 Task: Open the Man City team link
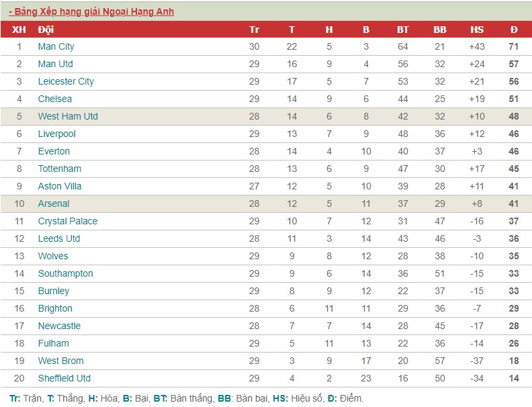pyautogui.click(x=56, y=46)
